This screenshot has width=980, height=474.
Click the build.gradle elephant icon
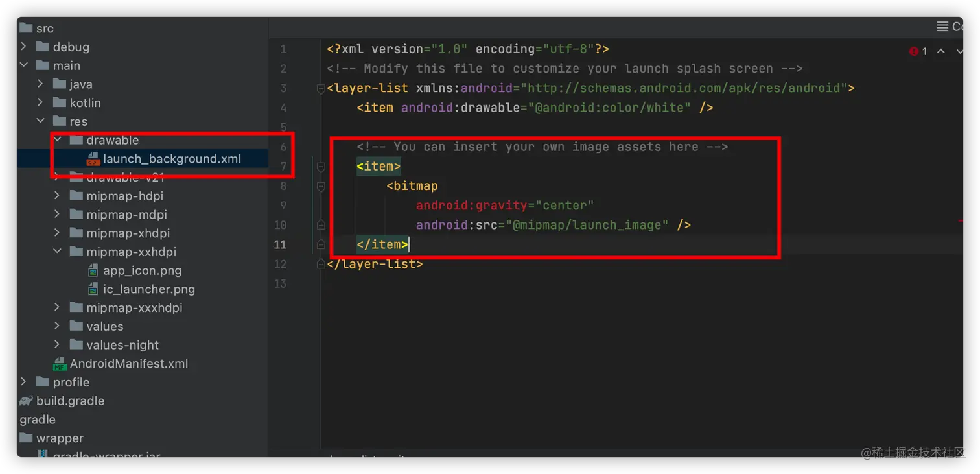click(26, 401)
